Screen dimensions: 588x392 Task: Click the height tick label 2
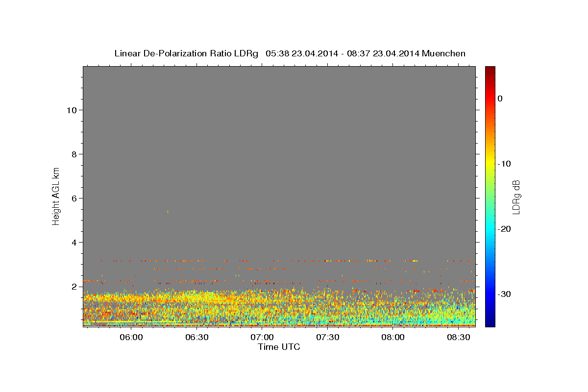[73, 286]
